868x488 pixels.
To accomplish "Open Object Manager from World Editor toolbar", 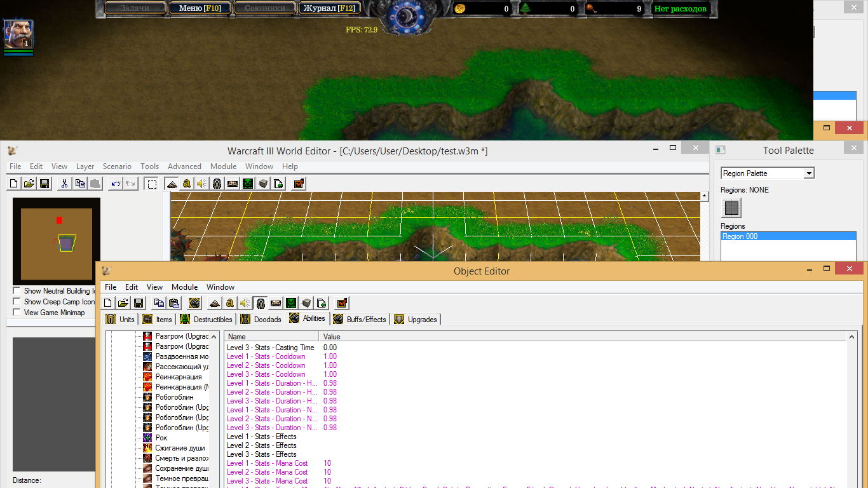I will click(263, 184).
